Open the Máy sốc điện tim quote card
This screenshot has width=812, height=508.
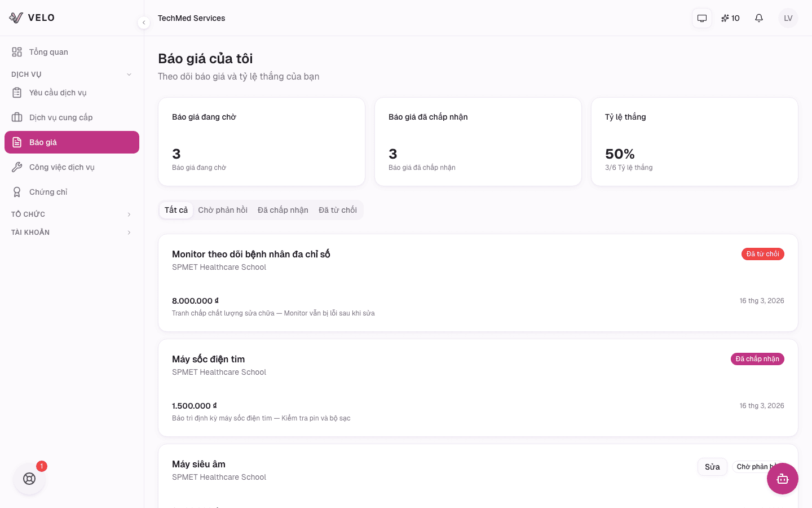pos(478,388)
